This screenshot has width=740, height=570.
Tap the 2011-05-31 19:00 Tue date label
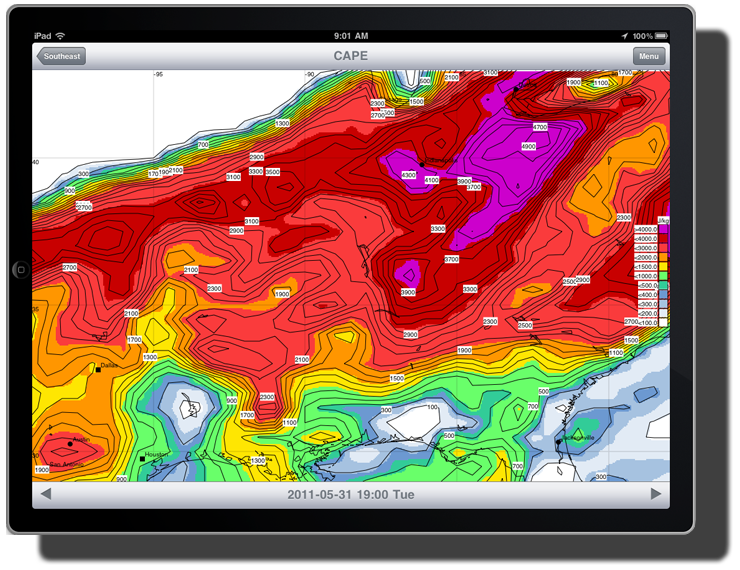click(x=350, y=494)
